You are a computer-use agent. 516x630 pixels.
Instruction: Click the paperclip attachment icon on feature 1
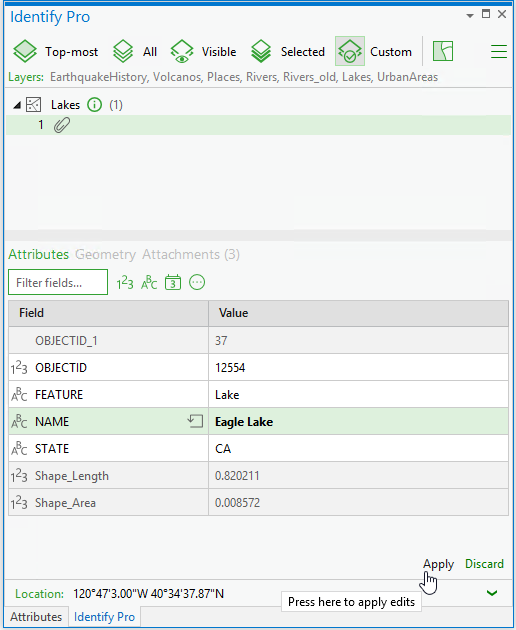coord(62,125)
